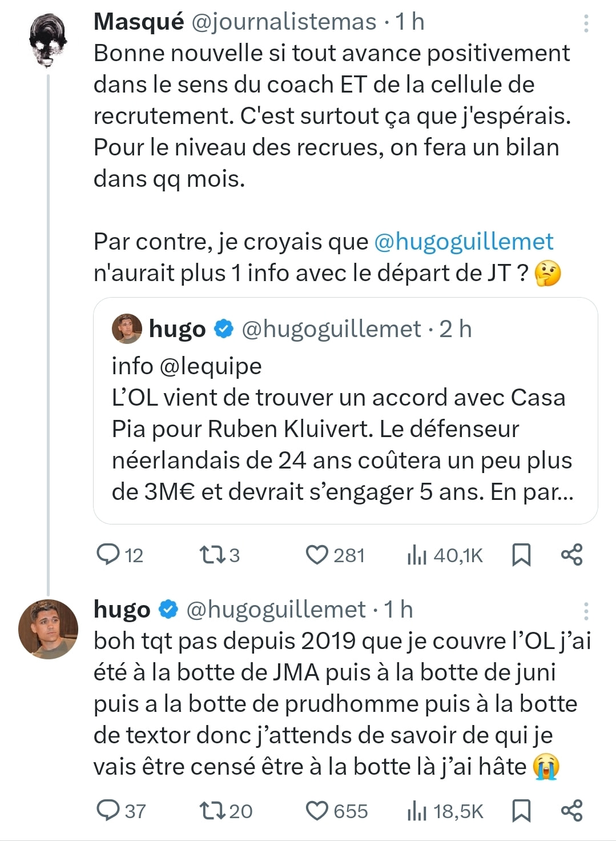Screen dimensions: 616x841
Task: Bookmark hugo's reply
Action: click(x=521, y=811)
